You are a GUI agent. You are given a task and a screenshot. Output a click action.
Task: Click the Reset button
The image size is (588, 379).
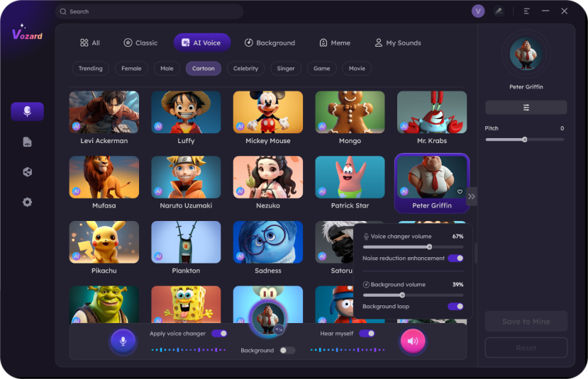[526, 348]
